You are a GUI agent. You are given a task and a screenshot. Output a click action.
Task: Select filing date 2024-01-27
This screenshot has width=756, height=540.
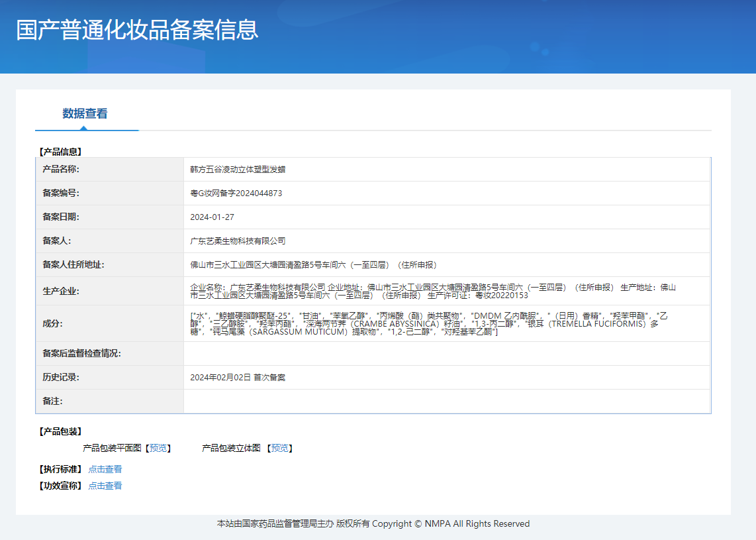click(212, 217)
